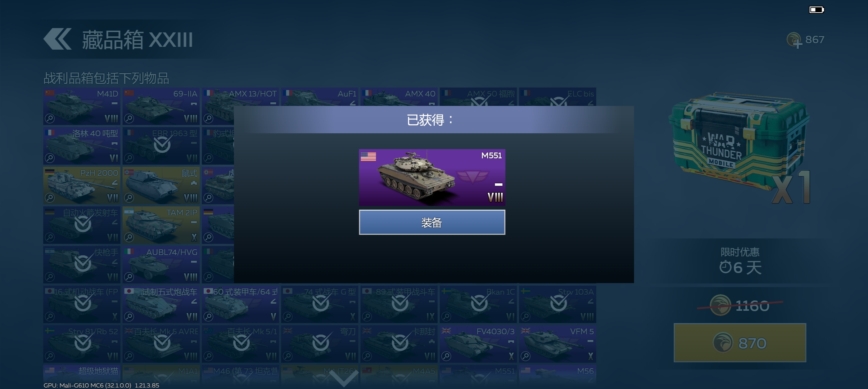Screen dimensions: 868x389
Task: Select the obtained M551 tank card
Action: (432, 178)
